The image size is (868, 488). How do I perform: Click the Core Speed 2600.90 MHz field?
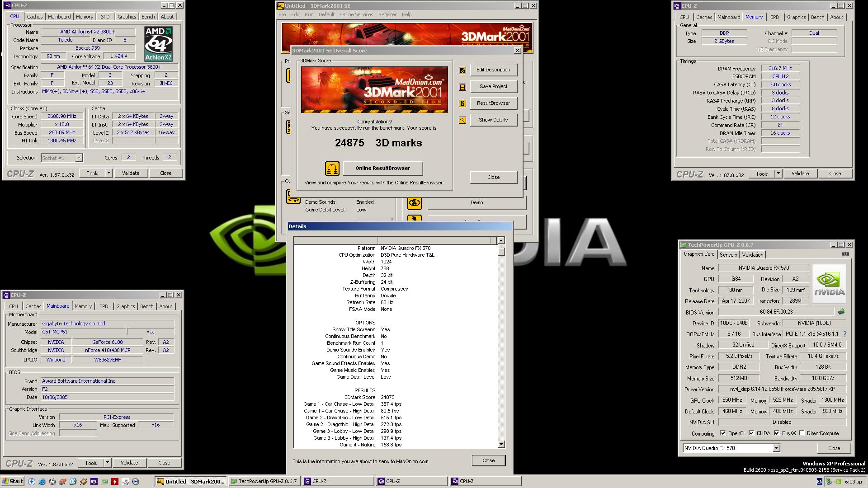click(x=62, y=117)
